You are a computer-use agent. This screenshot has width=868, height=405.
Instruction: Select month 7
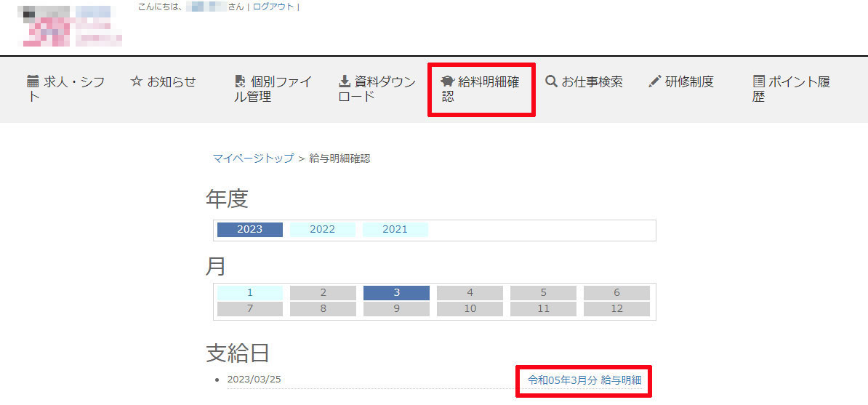(249, 309)
